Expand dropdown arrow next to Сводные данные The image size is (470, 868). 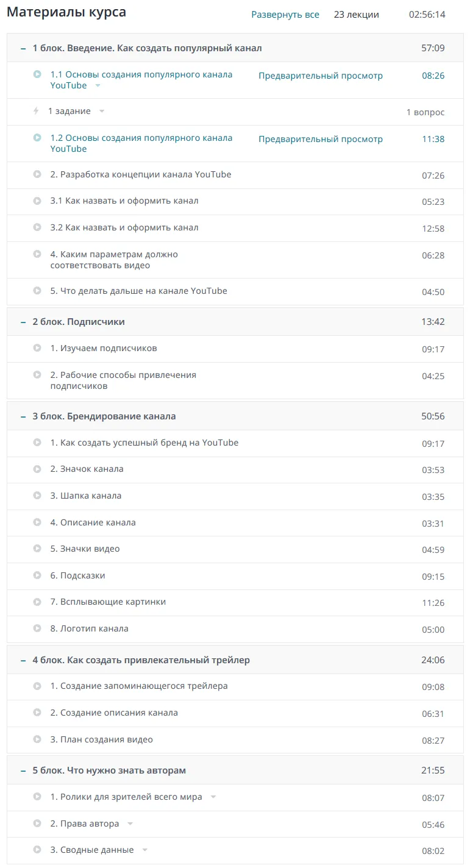pyautogui.click(x=145, y=850)
